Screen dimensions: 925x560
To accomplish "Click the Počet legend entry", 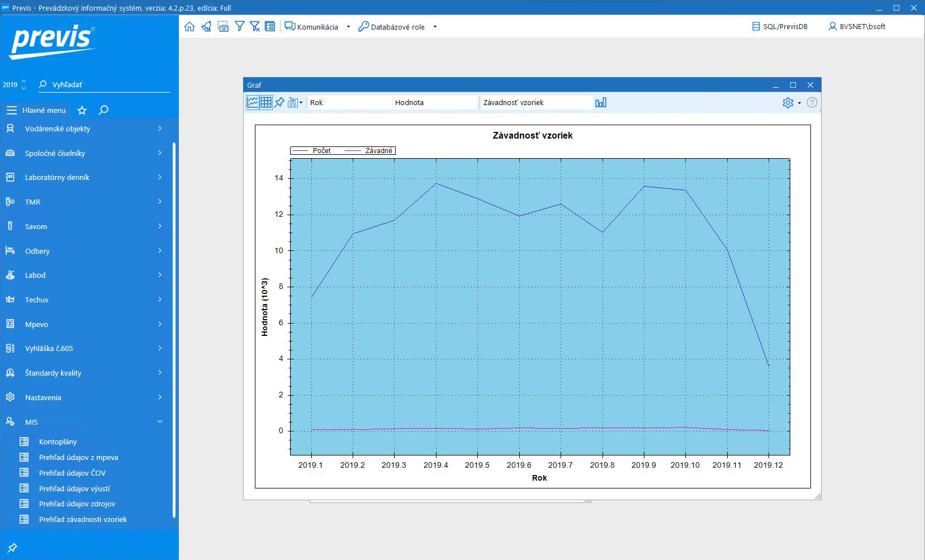I will [312, 151].
